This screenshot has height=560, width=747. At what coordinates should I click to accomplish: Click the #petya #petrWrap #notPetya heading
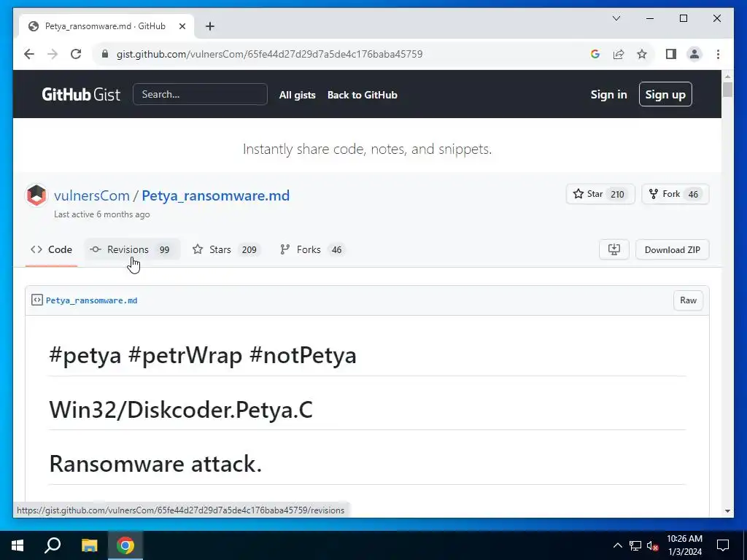[x=203, y=355]
